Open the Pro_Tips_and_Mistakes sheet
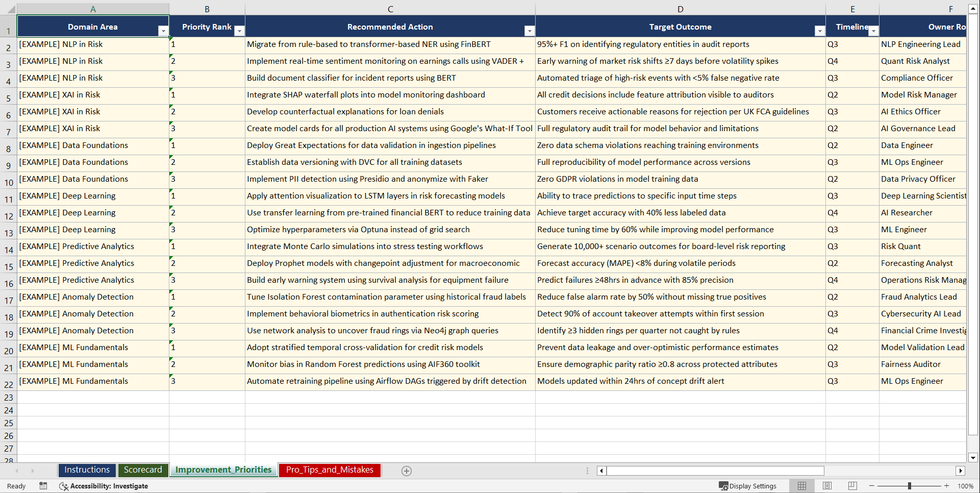Screen dimensions: 980x493 click(x=329, y=470)
